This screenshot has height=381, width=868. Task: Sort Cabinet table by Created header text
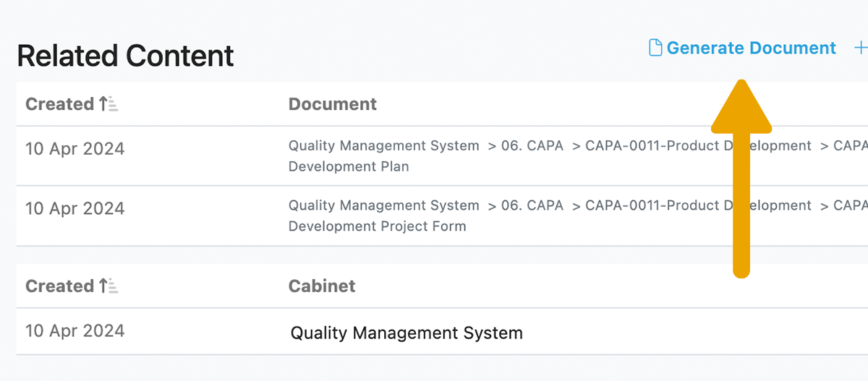point(59,286)
